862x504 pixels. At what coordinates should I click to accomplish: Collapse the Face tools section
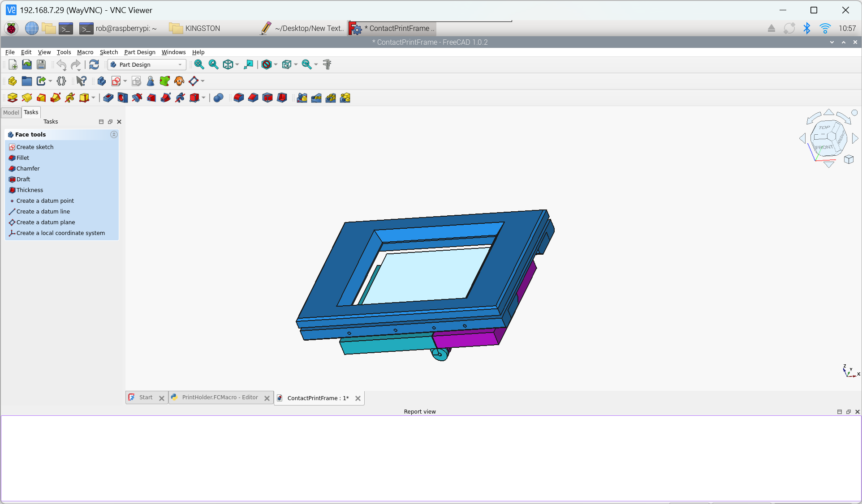point(114,134)
